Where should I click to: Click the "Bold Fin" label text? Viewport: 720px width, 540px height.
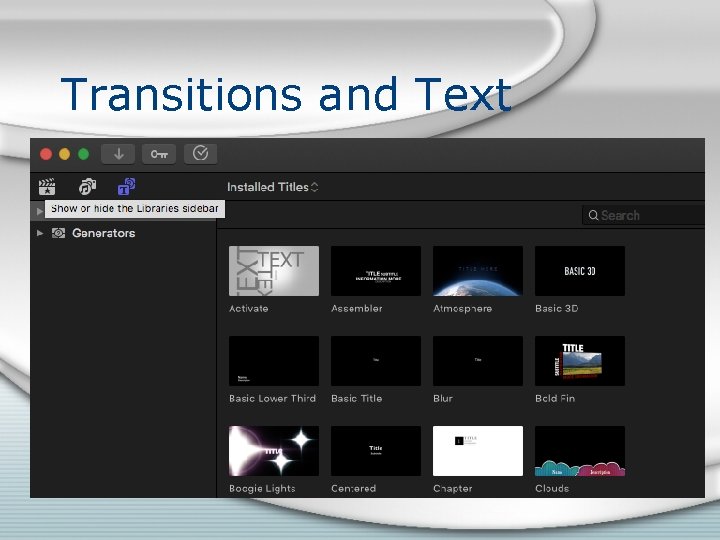555,399
